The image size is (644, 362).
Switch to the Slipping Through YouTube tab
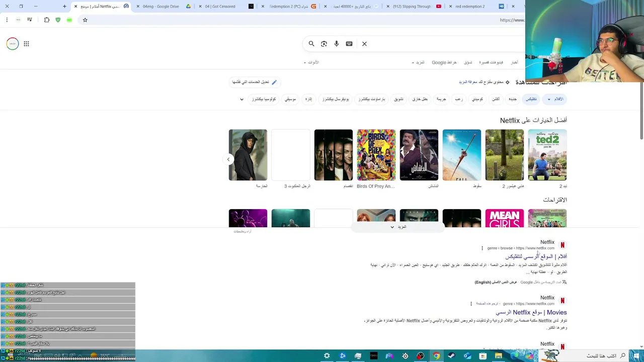413,7
